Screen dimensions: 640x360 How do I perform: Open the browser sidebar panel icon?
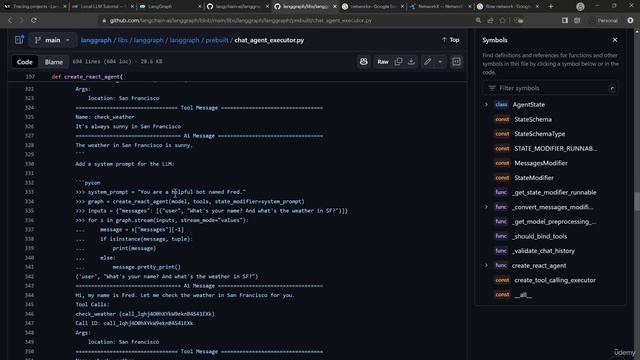564,20
